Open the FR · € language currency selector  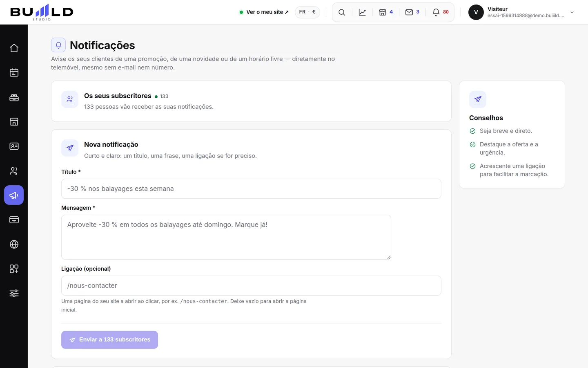point(307,12)
